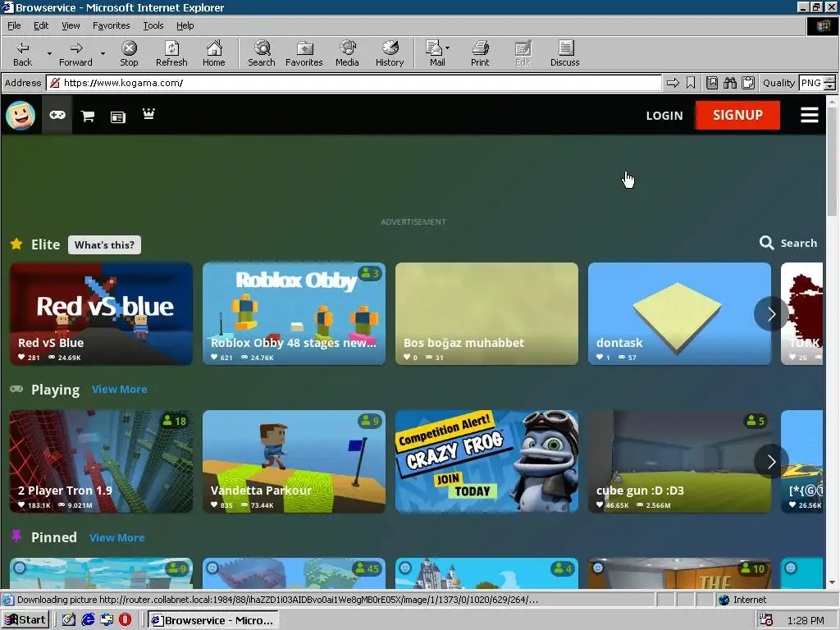Click View More beside Pinned
Viewport: 840px width, 630px height.
116,538
